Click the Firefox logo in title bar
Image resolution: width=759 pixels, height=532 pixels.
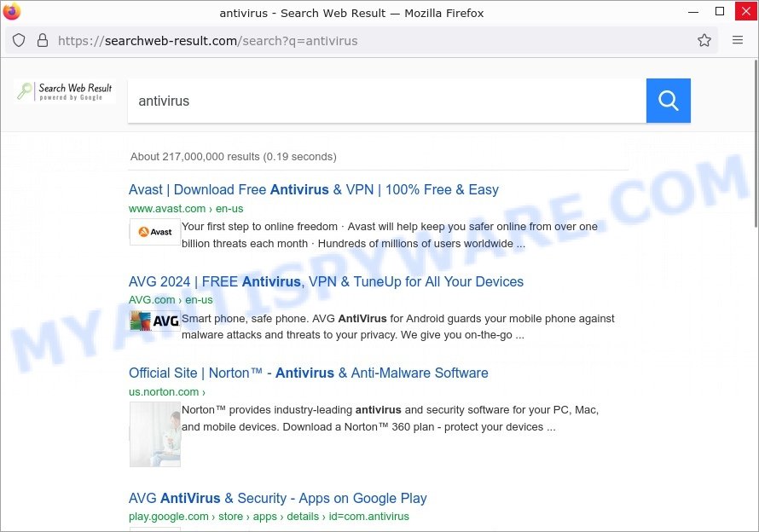coord(11,11)
